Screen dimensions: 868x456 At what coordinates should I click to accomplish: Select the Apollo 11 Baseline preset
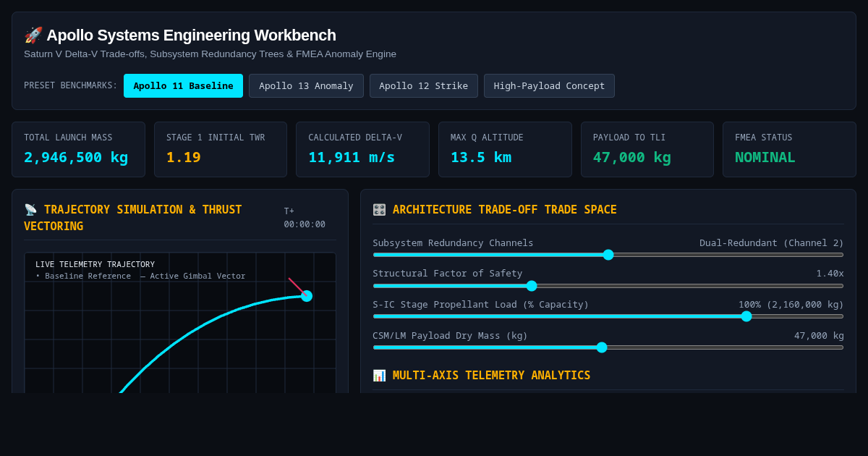click(x=183, y=85)
